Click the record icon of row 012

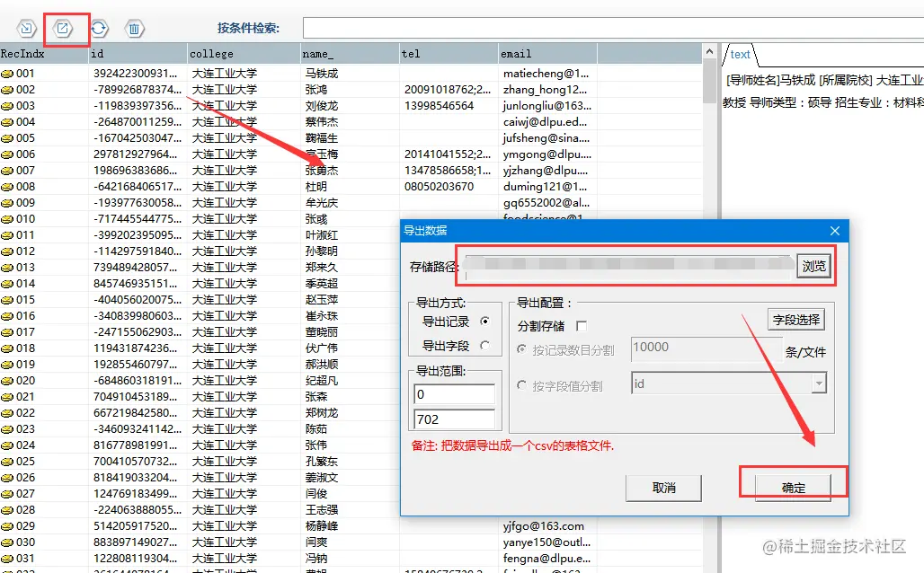coord(7,251)
